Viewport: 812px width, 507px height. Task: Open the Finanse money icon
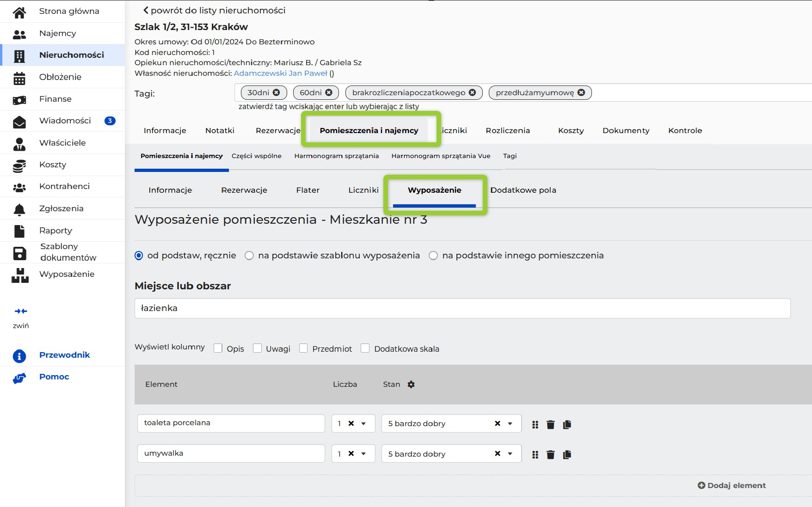pyautogui.click(x=19, y=100)
